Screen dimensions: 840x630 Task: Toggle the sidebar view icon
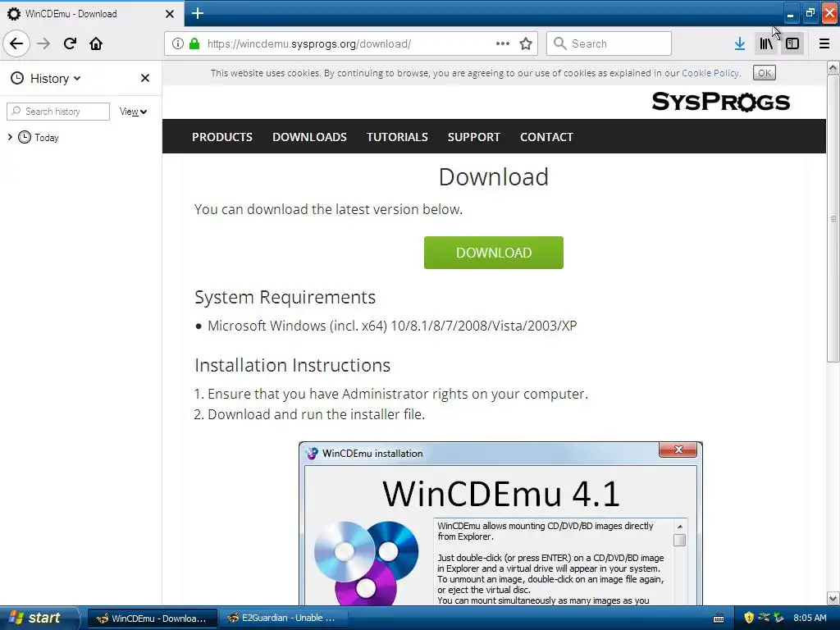792,43
